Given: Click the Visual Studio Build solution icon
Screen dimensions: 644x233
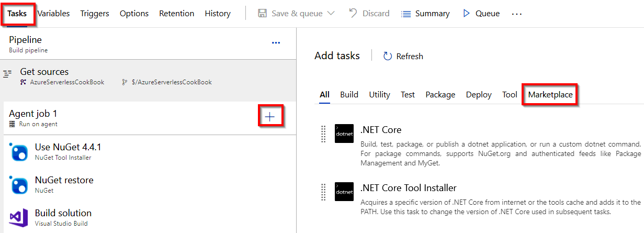Looking at the screenshot, I should pos(19,218).
